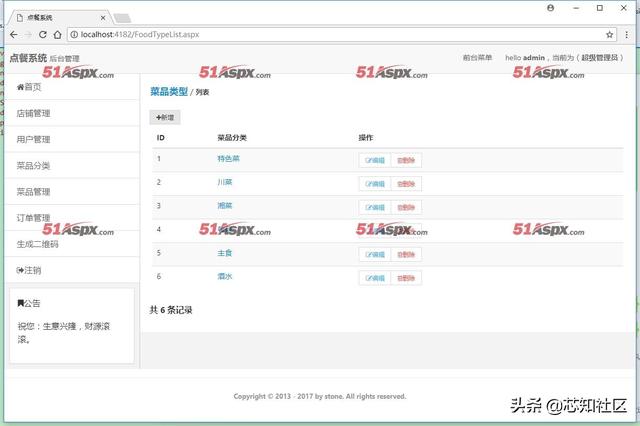Close the 点餐系统 browser tab
Image resolution: width=640 pixels, height=426 pixels.
click(103, 18)
